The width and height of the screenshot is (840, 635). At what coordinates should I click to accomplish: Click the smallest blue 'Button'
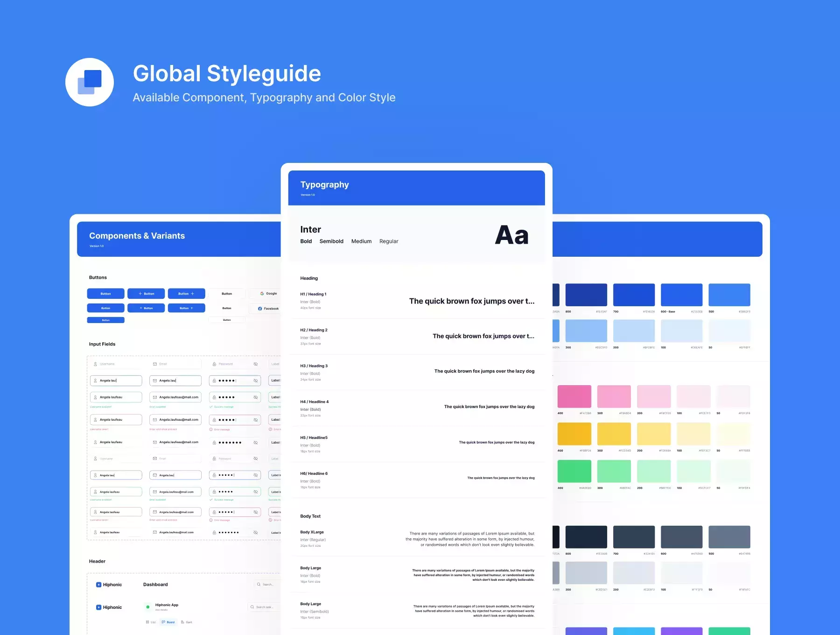tap(106, 320)
